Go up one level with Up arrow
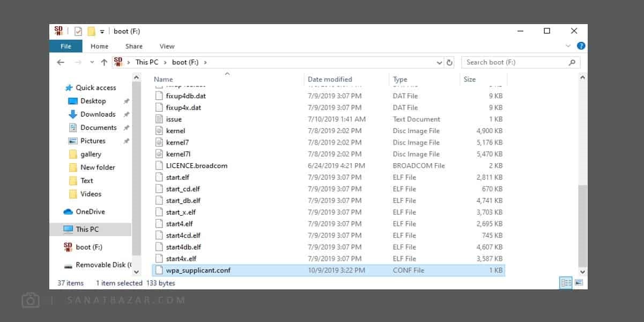Screen dimensions: 644x322 [104, 62]
